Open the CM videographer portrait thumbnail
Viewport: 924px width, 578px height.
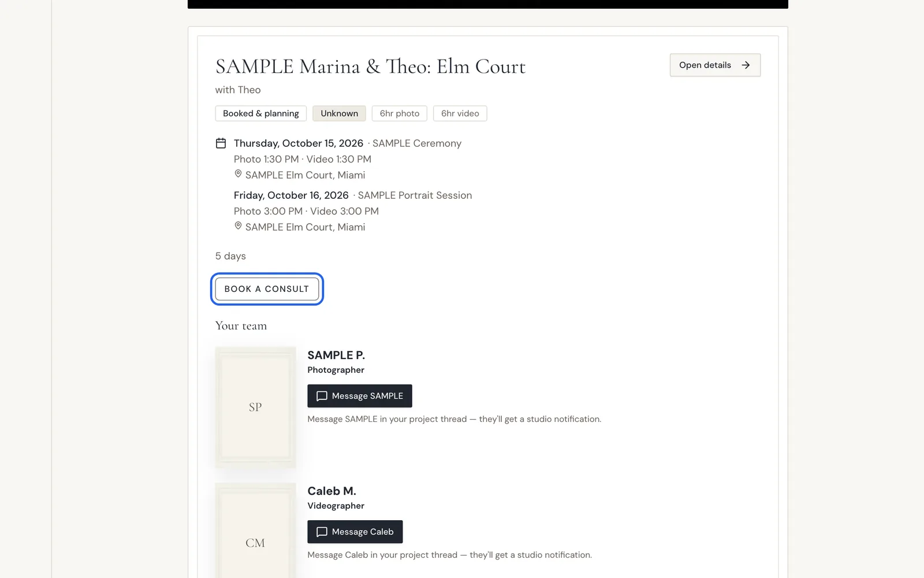pyautogui.click(x=255, y=531)
